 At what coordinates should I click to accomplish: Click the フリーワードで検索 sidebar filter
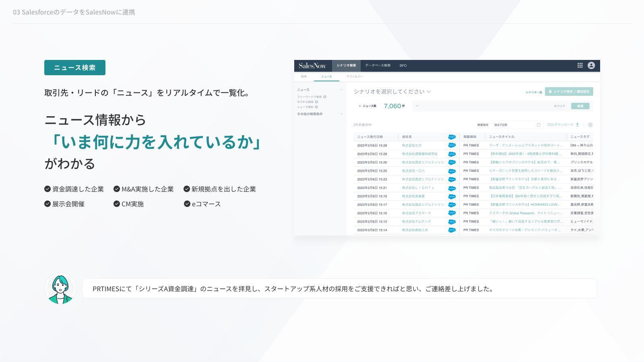coord(310,97)
